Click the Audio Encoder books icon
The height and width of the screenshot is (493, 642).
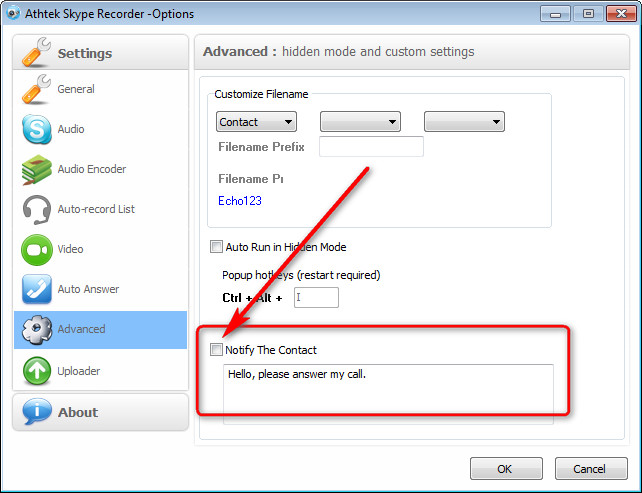[37, 169]
